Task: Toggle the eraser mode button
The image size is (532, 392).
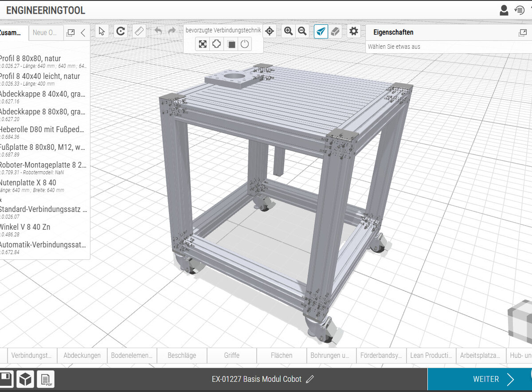Action: (x=336, y=31)
